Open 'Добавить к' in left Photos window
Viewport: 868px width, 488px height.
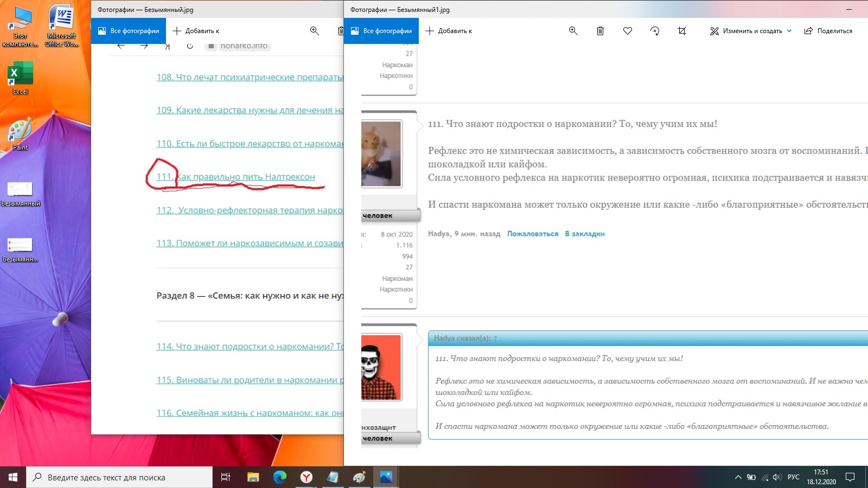pos(196,31)
